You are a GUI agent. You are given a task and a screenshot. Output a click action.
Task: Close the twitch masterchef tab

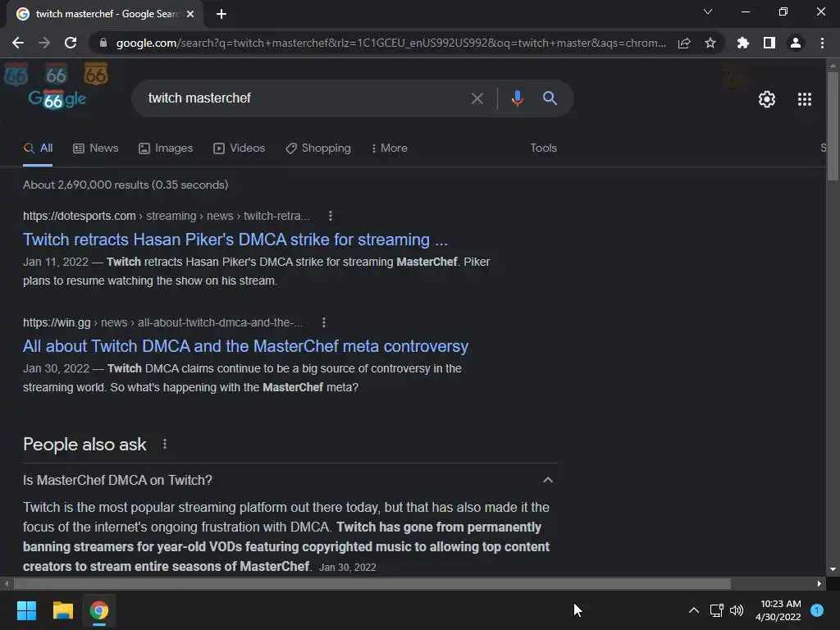point(190,14)
